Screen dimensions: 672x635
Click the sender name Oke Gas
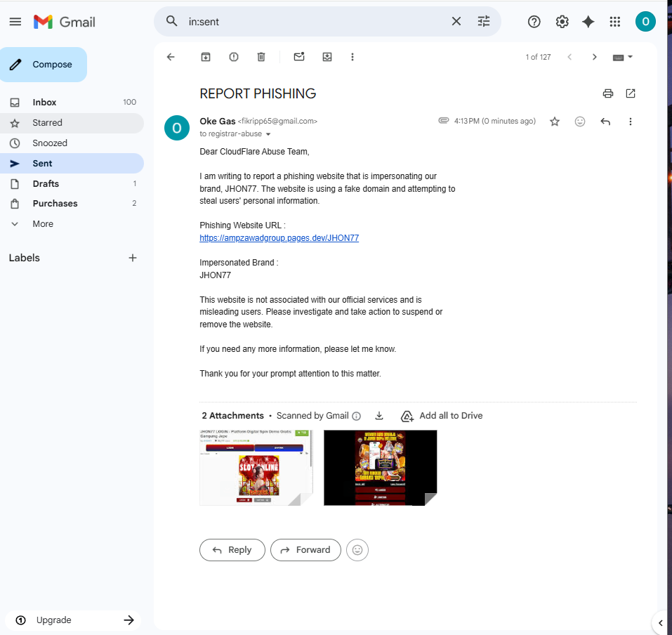coord(217,122)
